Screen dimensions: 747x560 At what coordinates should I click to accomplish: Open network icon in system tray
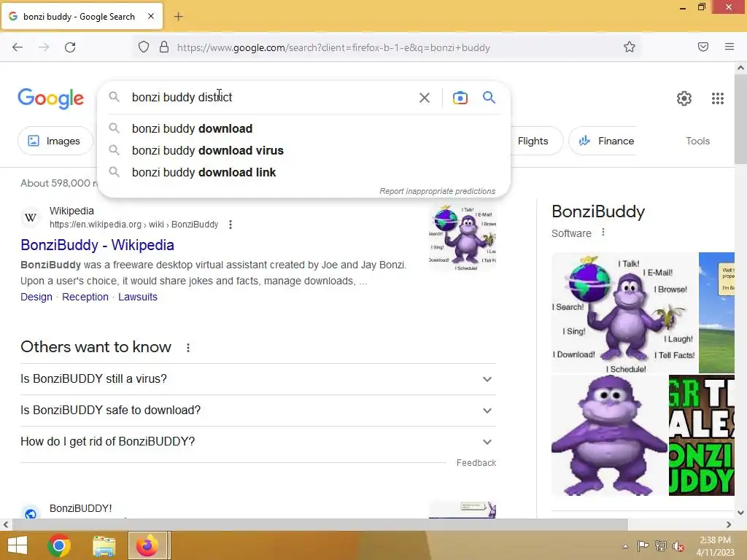pyautogui.click(x=661, y=546)
